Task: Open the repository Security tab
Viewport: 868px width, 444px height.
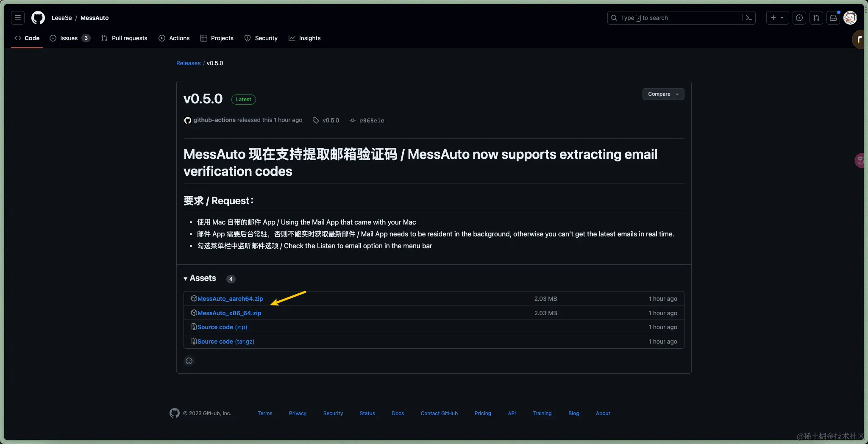Action: [261, 38]
